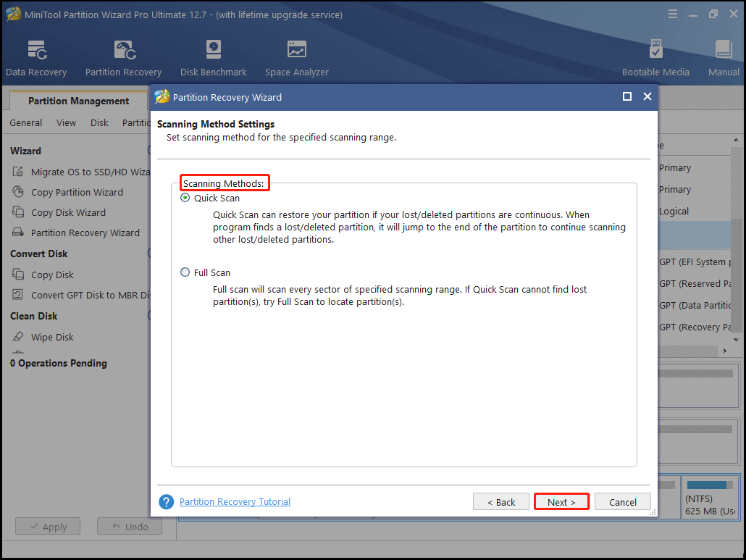Select the Full Scan radio button
746x560 pixels.
pyautogui.click(x=185, y=272)
